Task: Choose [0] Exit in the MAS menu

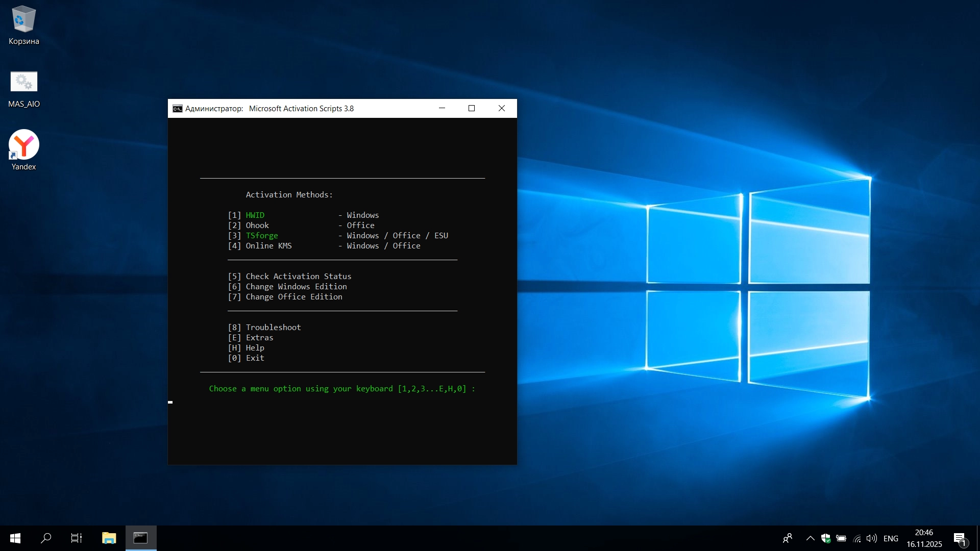Action: [247, 358]
